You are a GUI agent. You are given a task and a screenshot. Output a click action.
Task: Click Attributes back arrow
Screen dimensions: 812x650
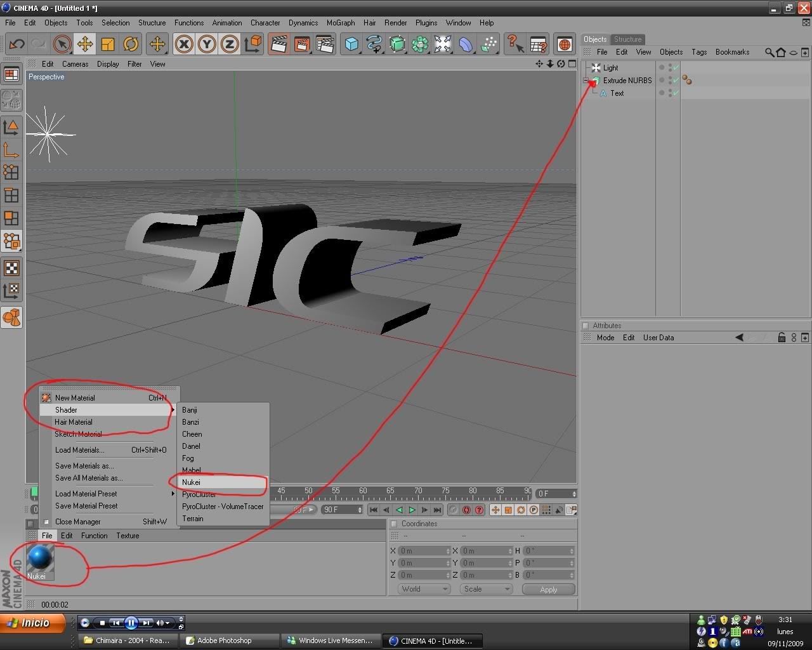(739, 338)
